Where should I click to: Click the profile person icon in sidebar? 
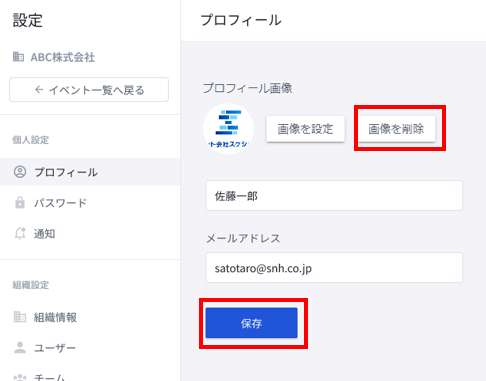coord(20,172)
